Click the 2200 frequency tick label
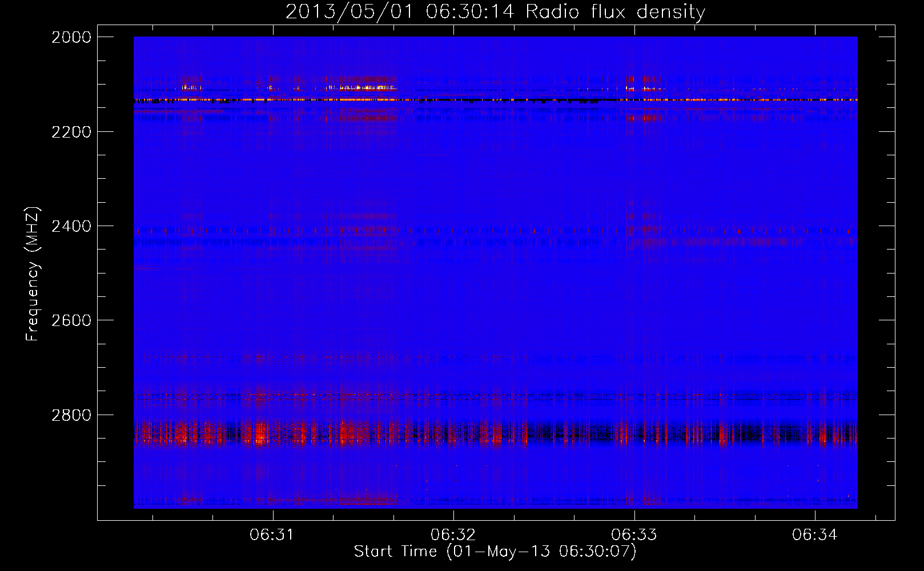Image resolution: width=924 pixels, height=571 pixels. 71,132
